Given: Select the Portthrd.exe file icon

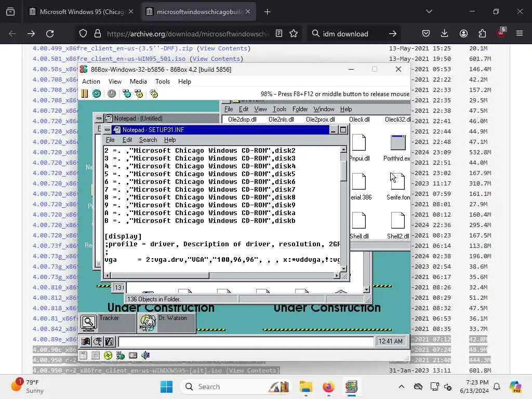Looking at the screenshot, I should (x=397, y=142).
